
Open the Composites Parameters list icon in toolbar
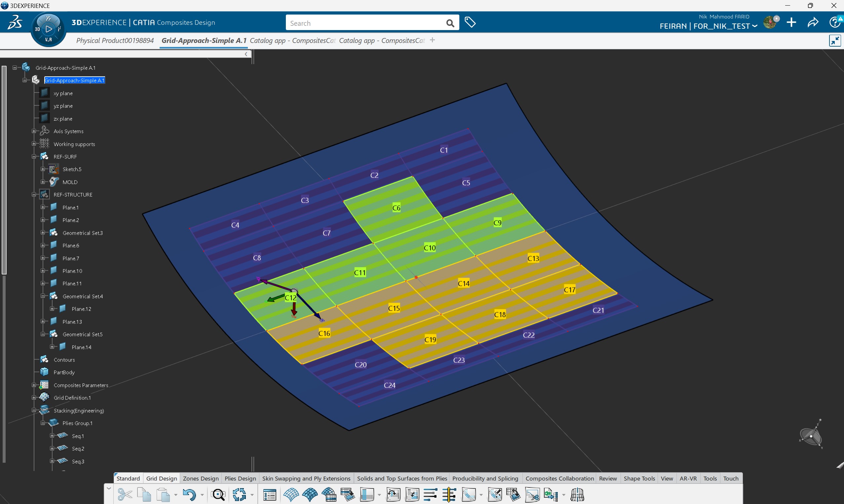(x=270, y=495)
